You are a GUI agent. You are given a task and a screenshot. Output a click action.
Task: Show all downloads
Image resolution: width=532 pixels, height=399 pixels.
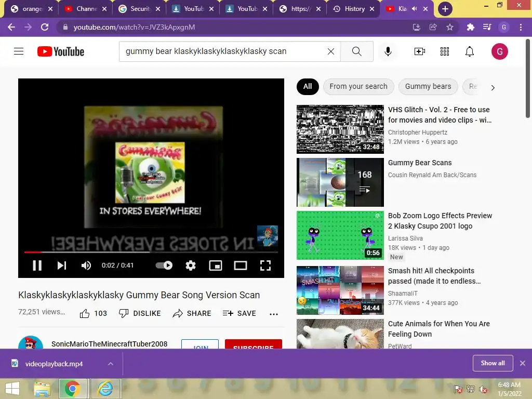(x=493, y=363)
